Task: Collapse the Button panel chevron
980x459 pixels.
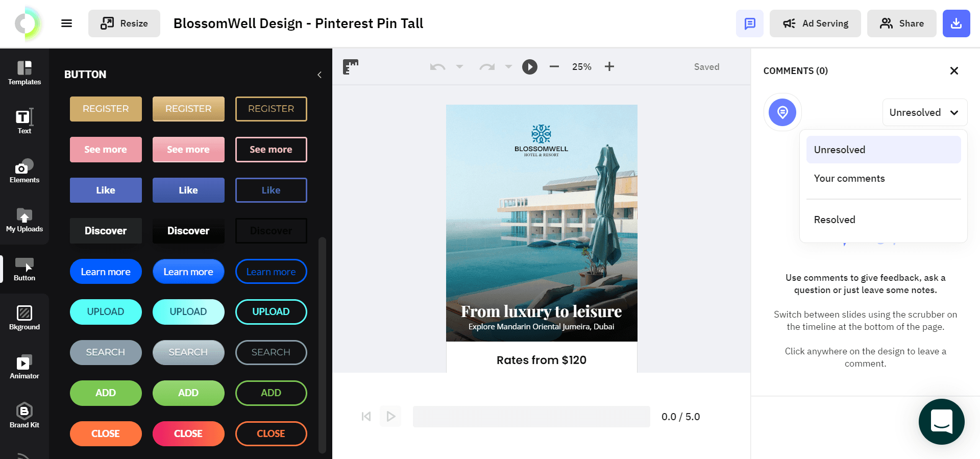Action: (x=320, y=75)
